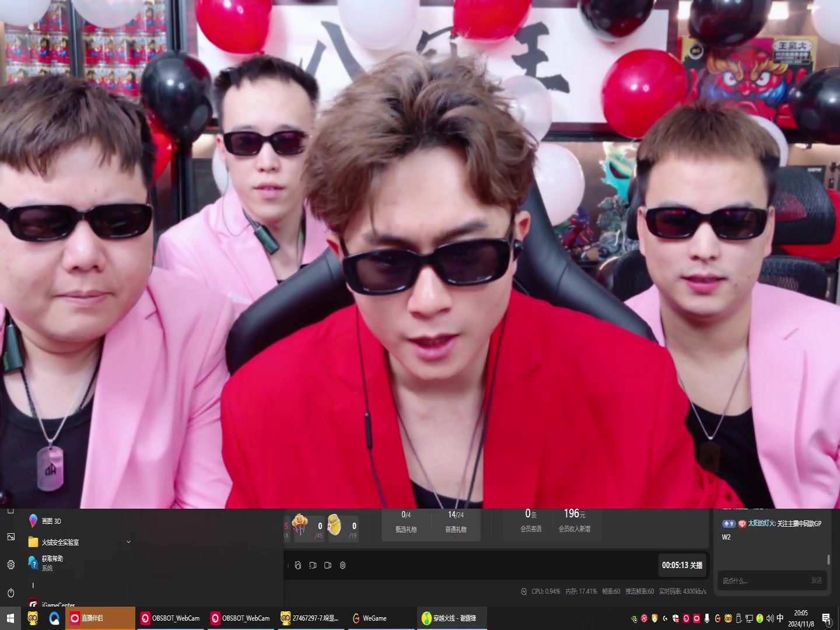Screen dimensions: 840x630
Task: Click the 内存: 17.41% status text
Action: click(x=582, y=591)
